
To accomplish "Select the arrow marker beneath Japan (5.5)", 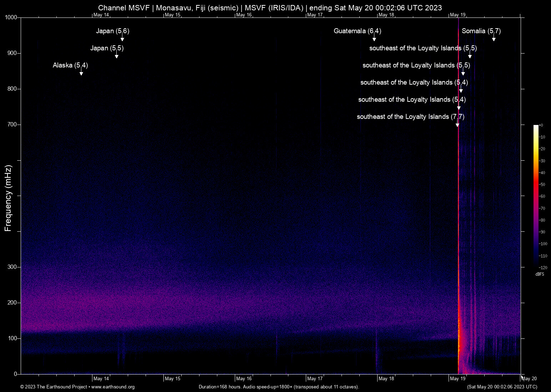I will point(117,56).
